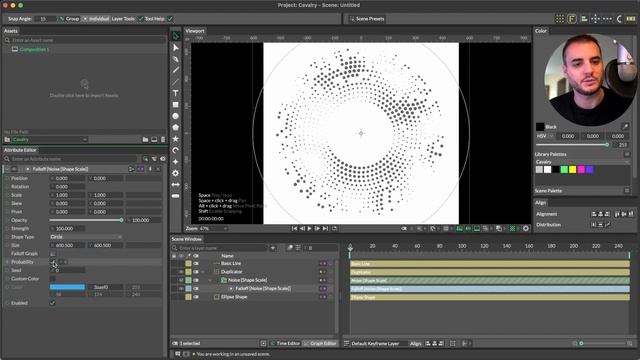Open the Cavalry project folder dropdown

point(49,140)
